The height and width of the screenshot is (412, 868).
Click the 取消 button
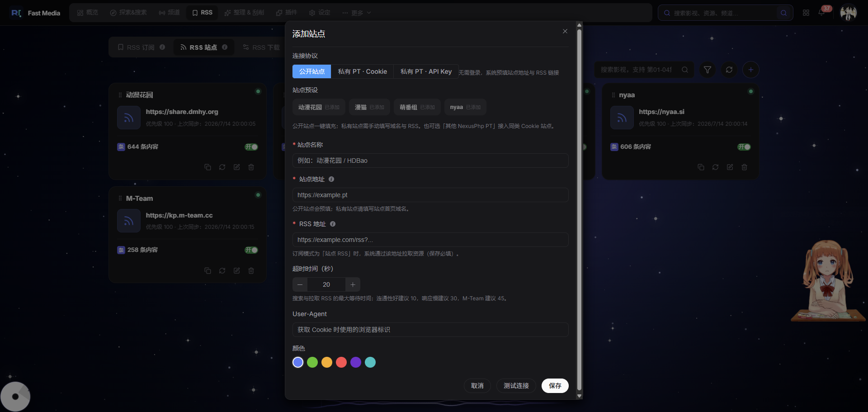click(x=477, y=386)
